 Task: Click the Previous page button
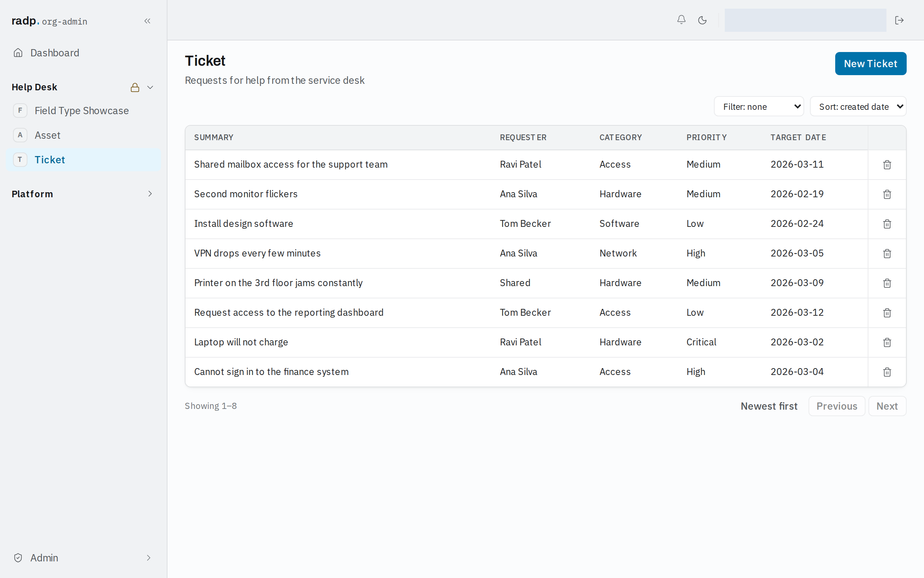pos(837,406)
